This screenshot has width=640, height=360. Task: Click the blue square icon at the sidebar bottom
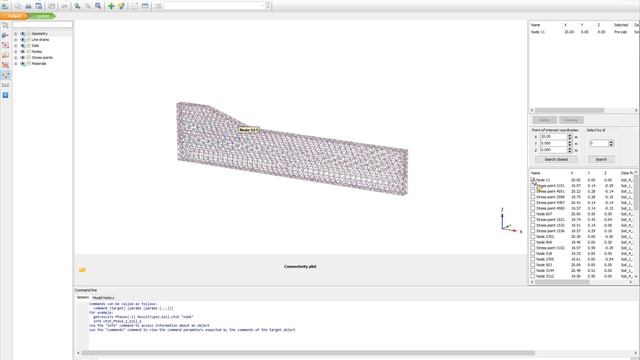click(x=5, y=95)
